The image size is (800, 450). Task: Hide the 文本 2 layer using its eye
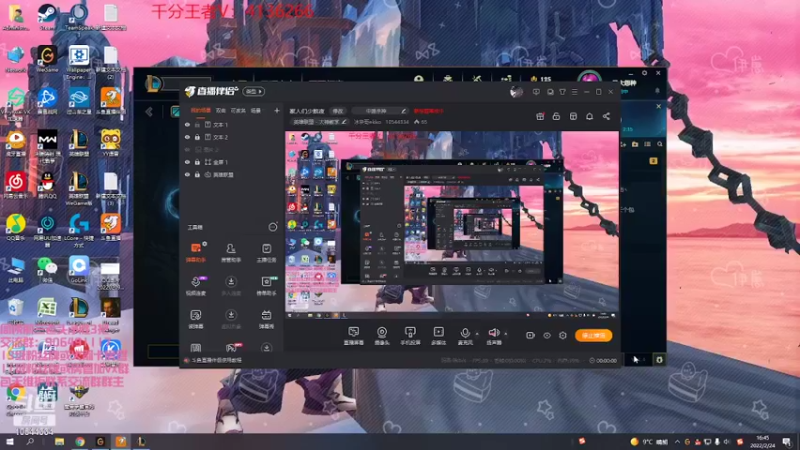[x=187, y=137]
